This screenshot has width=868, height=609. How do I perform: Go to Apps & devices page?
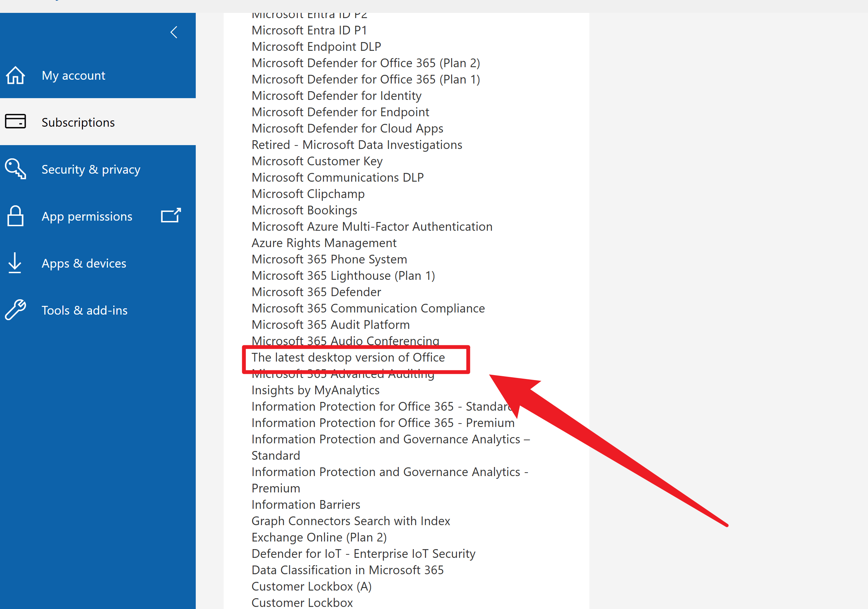pos(84,263)
